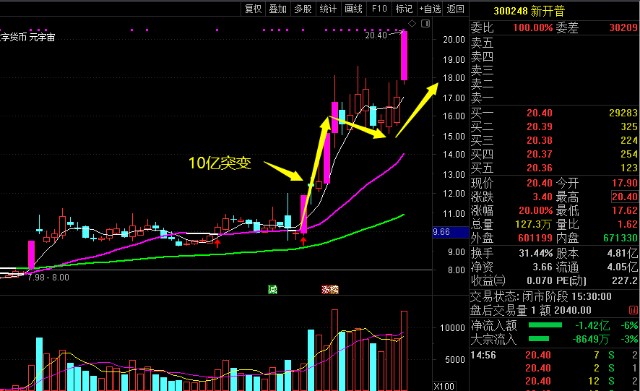
Task: Click 买三 price 20.38
Action: [539, 141]
